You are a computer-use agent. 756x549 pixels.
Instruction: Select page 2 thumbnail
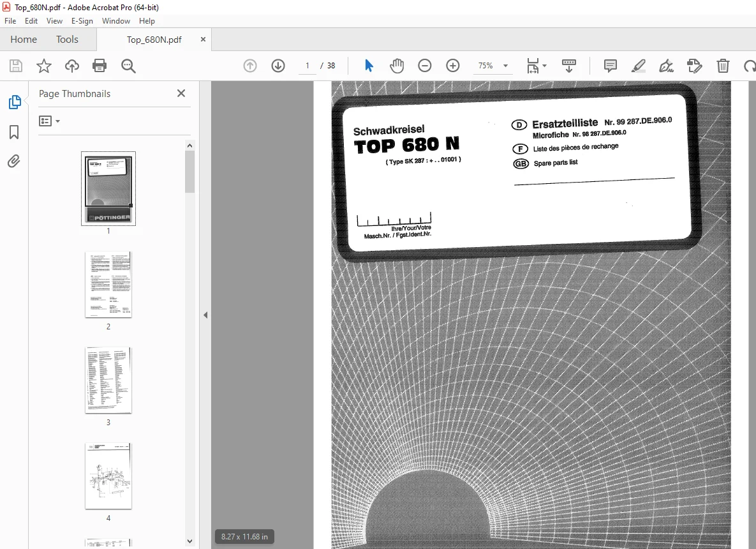point(108,285)
